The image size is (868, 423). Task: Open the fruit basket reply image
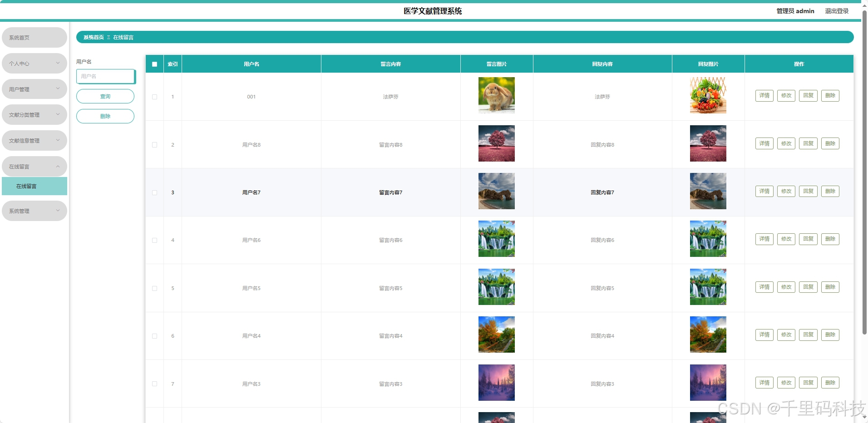point(708,95)
